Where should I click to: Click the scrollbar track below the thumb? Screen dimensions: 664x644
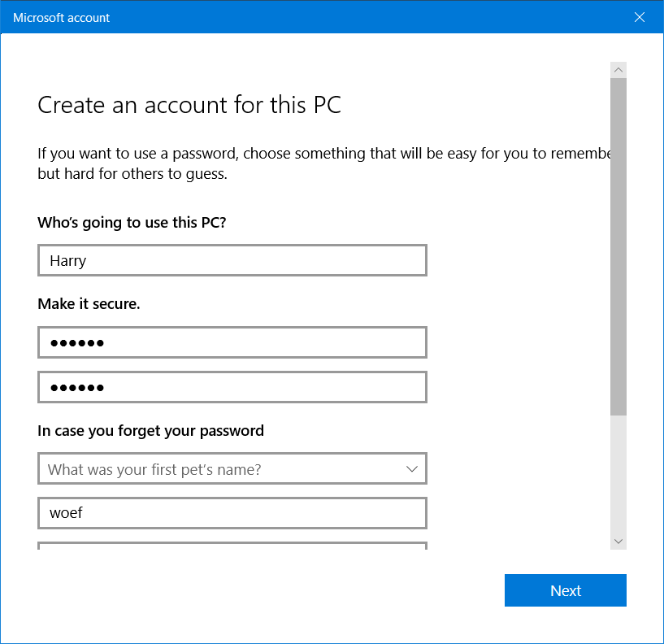pyautogui.click(x=618, y=475)
